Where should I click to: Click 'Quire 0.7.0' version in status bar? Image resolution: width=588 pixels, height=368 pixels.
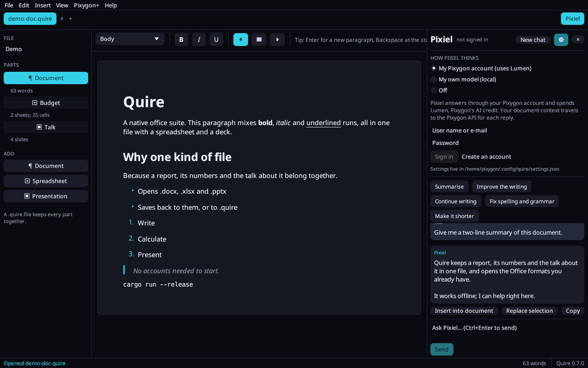point(570,363)
